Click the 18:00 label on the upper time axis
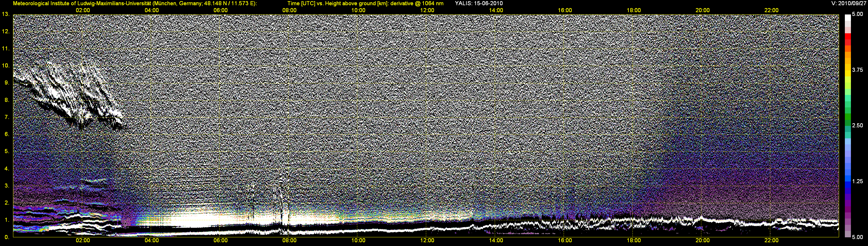Image resolution: width=868 pixels, height=246 pixels. coord(634,10)
